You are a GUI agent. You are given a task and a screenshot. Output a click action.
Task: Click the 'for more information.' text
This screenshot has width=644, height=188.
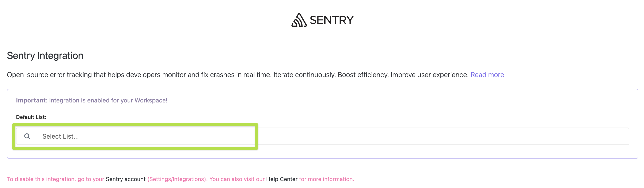327,179
